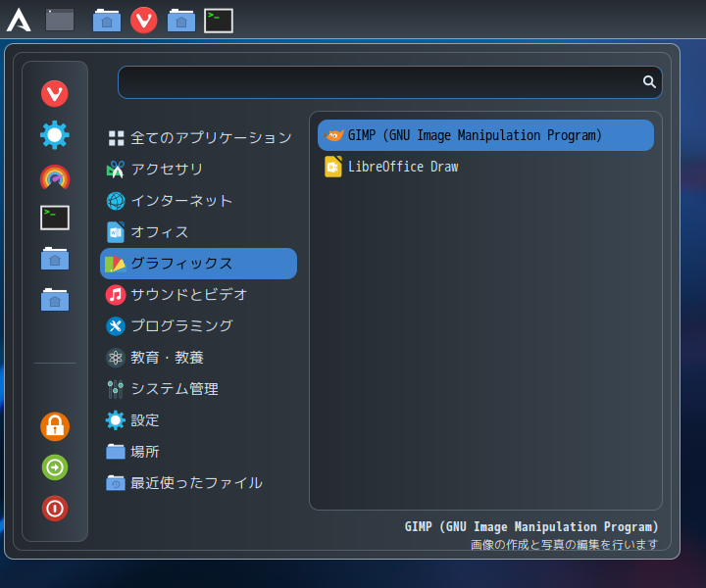Launch Vivaldi from the favorites sidebar
Screen dimensions: 706x588
[x=55, y=93]
